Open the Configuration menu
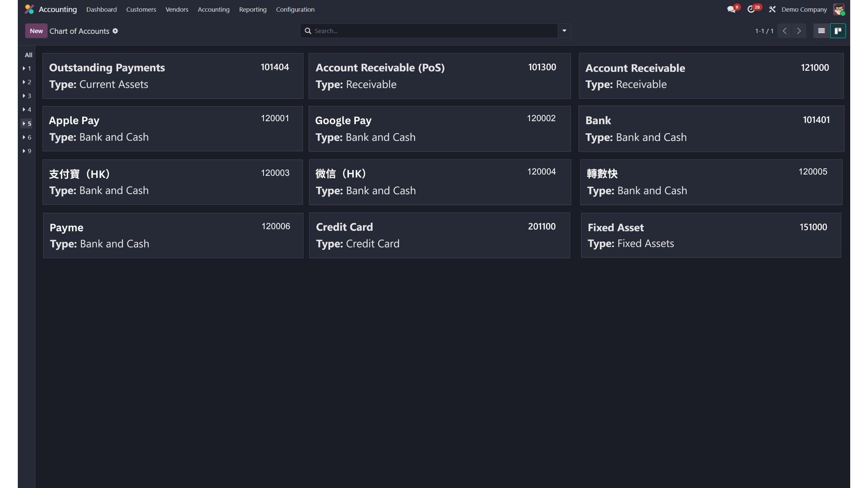Image resolution: width=868 pixels, height=488 pixels. point(295,9)
